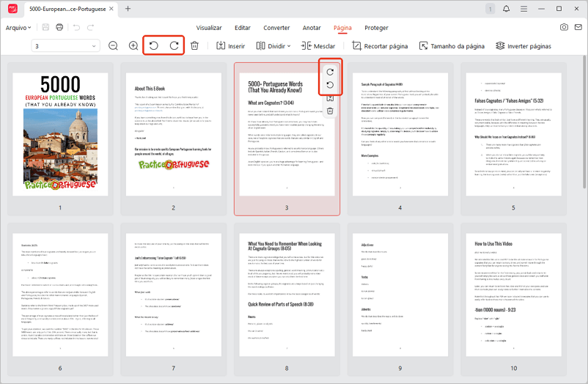Close the 5000-European Portuguese document tab
Screen dimensions: 588x384
[x=111, y=9]
